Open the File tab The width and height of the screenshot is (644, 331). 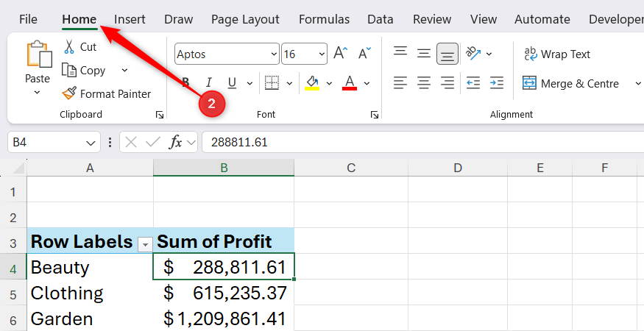[28, 19]
